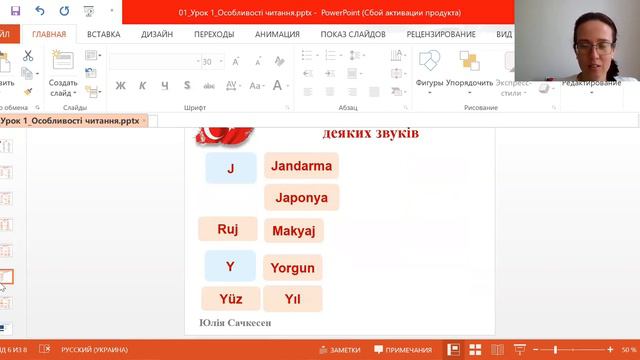Open the Упорядочить arrange menu
This screenshot has height=360, width=640.
click(469, 73)
